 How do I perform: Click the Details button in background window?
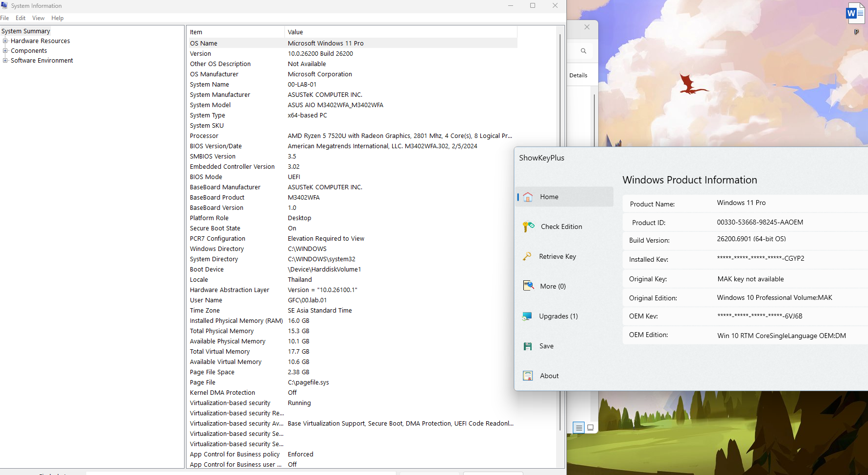[578, 75]
